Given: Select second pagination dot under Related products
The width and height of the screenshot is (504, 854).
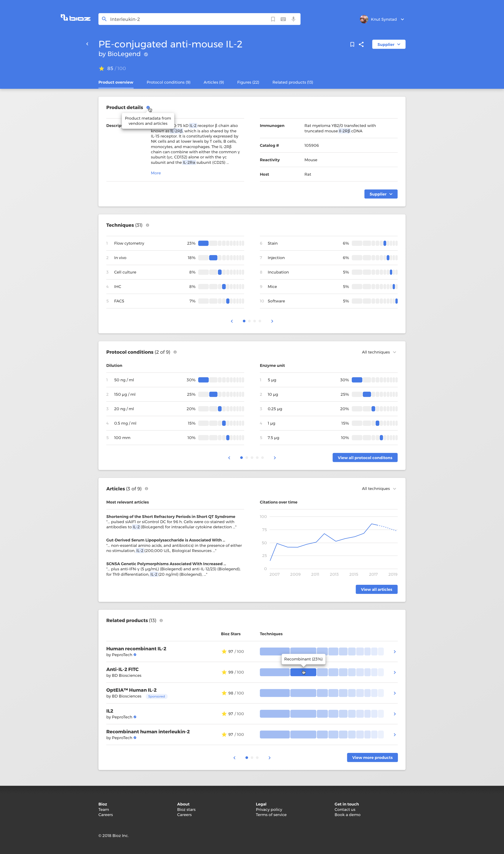Looking at the screenshot, I should tap(252, 758).
